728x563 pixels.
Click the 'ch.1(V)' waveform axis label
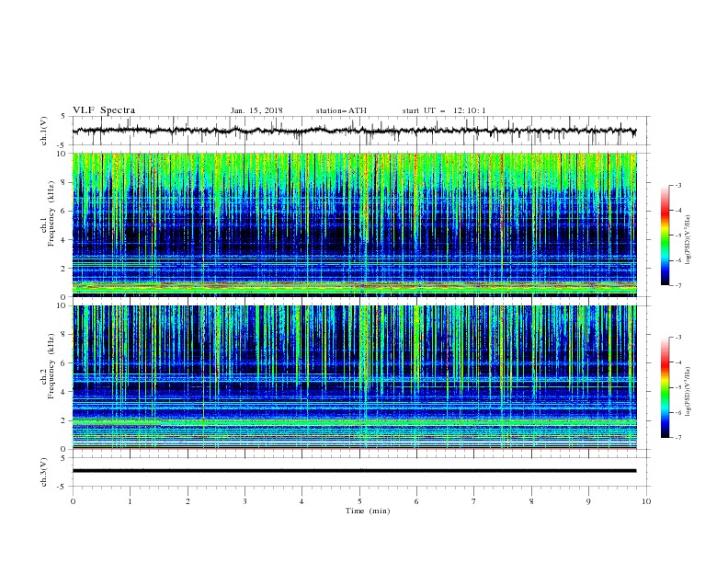pos(44,131)
